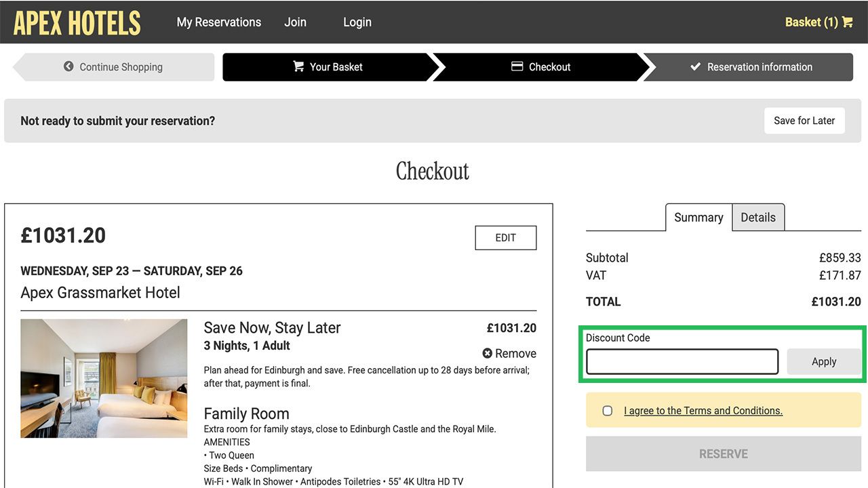Open the Login menu item
Viewport: 868px width, 488px height.
pyautogui.click(x=357, y=22)
